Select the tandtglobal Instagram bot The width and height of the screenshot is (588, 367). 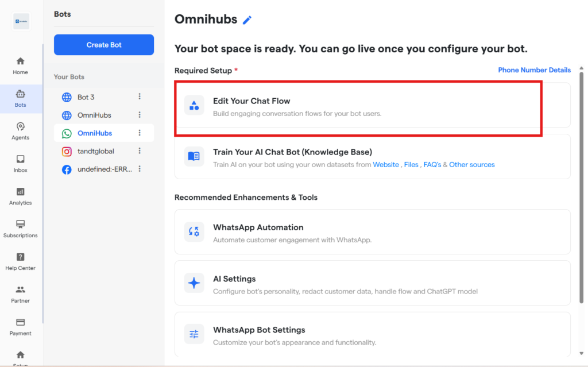(x=95, y=151)
